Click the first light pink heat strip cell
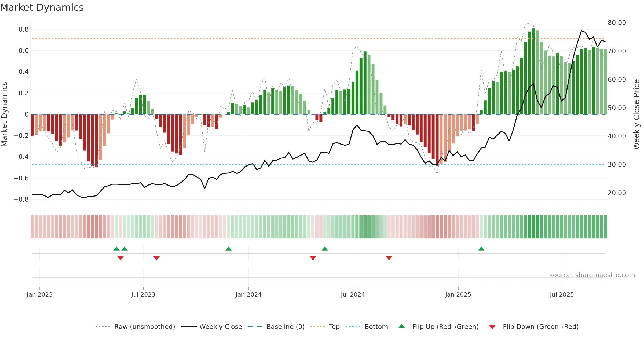 (x=32, y=227)
